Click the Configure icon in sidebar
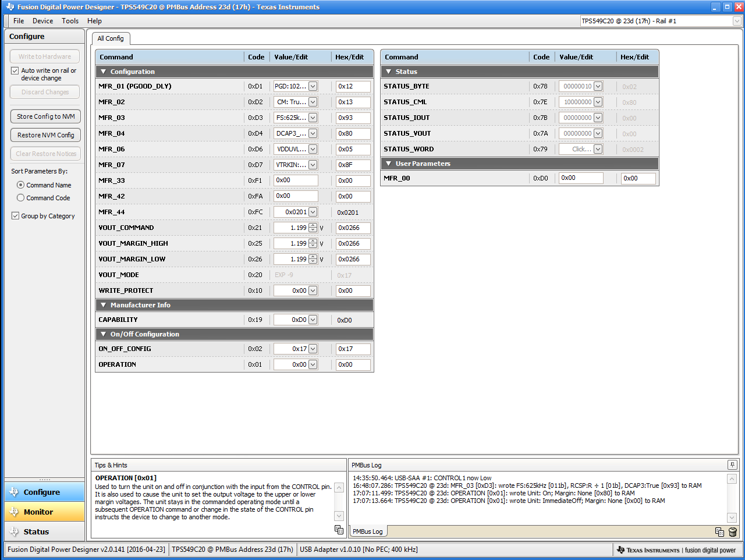The image size is (745, 560). pos(44,492)
